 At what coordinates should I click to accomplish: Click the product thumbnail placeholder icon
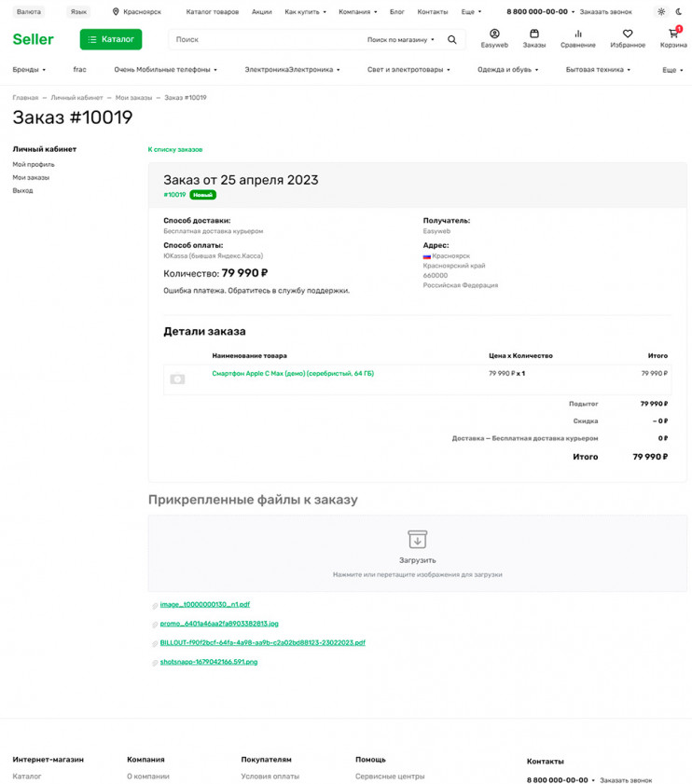(177, 378)
